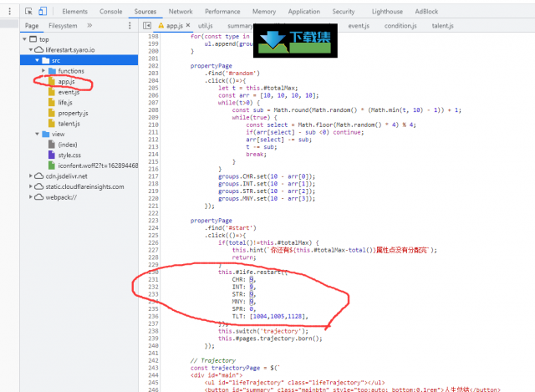Collapse the top frame tree node
This screenshot has height=392, width=535.
[24, 39]
